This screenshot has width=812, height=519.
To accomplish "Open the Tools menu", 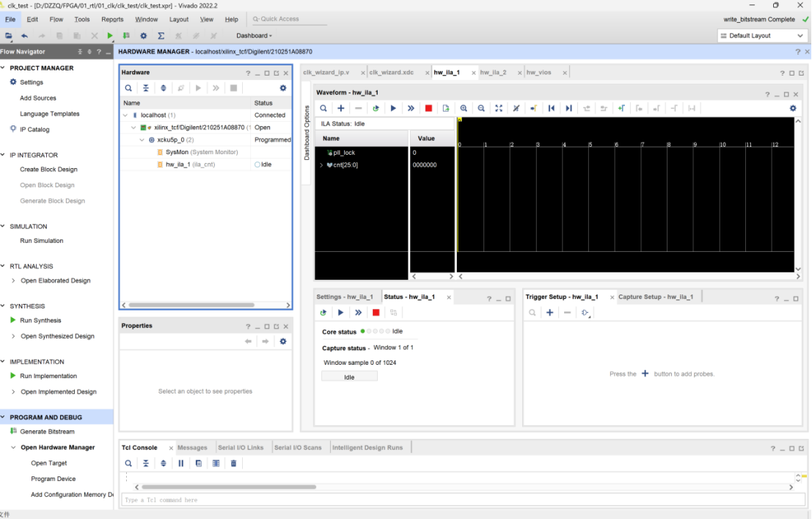I will point(82,19).
